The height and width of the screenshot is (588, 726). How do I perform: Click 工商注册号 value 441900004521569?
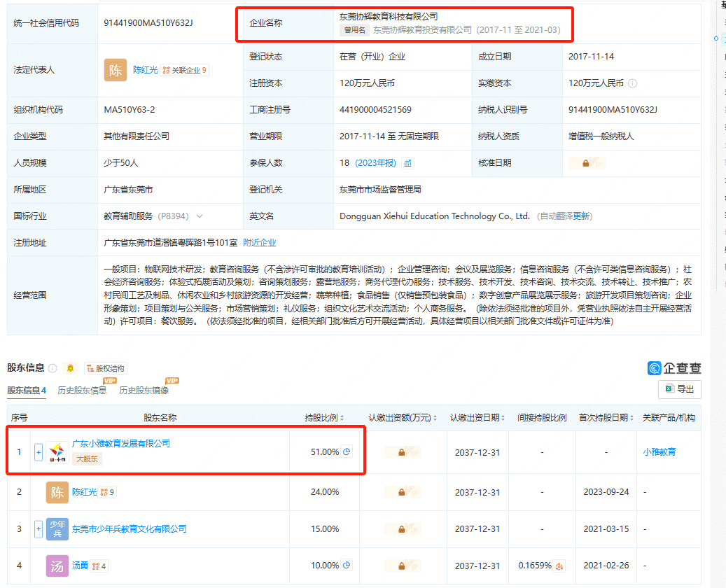pos(375,110)
